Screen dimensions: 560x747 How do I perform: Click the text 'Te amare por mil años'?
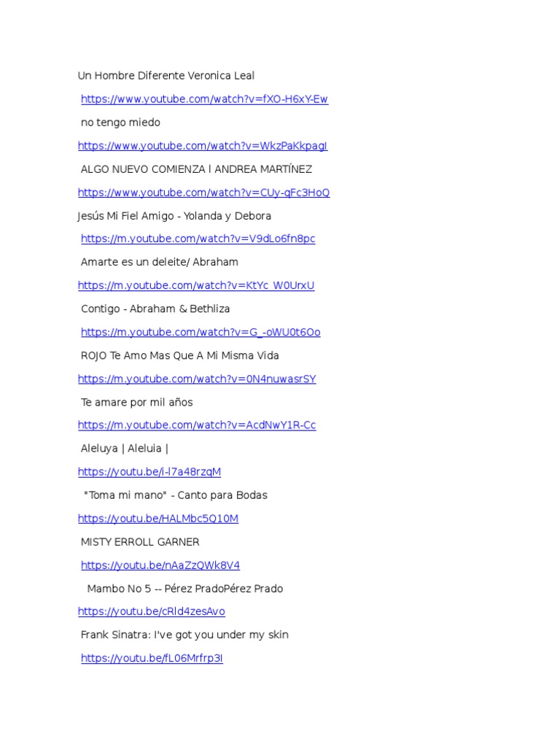point(136,403)
